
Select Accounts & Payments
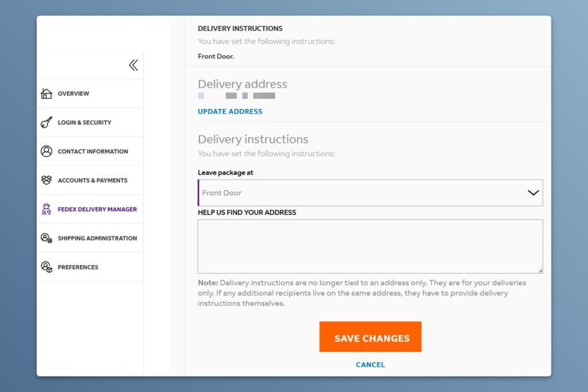tap(92, 180)
